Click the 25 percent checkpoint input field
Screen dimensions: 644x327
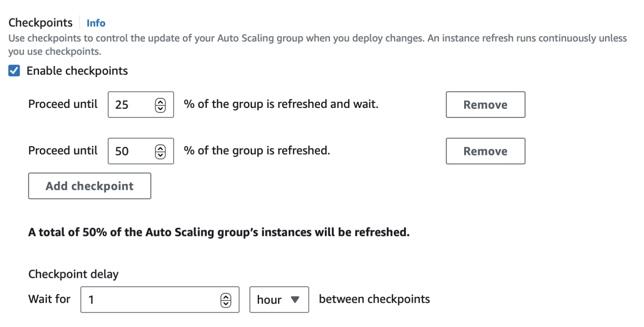[x=130, y=105]
